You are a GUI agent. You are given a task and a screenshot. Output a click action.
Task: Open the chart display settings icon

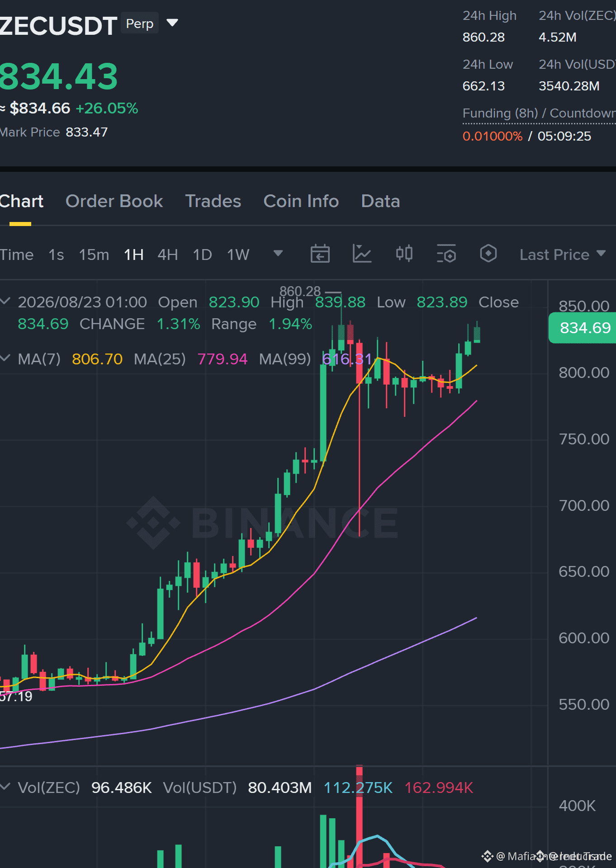point(446,254)
